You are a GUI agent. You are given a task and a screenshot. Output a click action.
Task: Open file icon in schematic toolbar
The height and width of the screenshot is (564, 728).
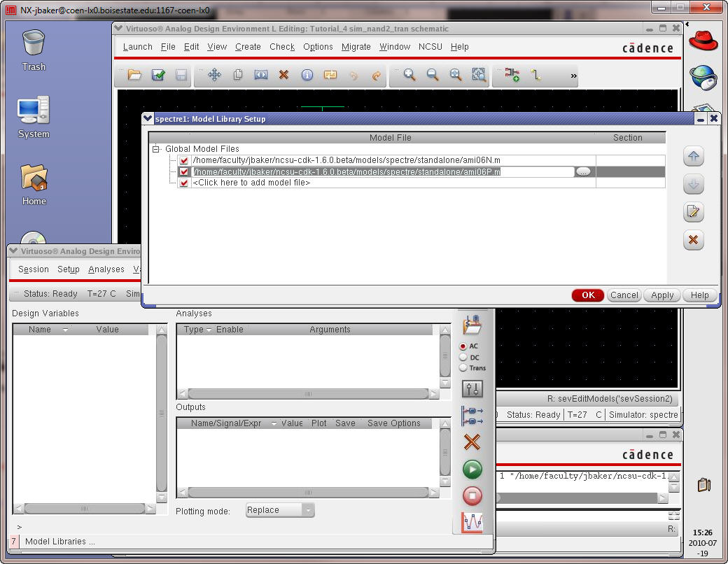134,75
